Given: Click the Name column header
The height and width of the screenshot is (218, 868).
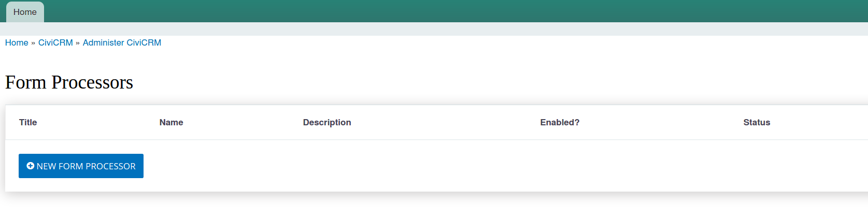Looking at the screenshot, I should (x=171, y=122).
